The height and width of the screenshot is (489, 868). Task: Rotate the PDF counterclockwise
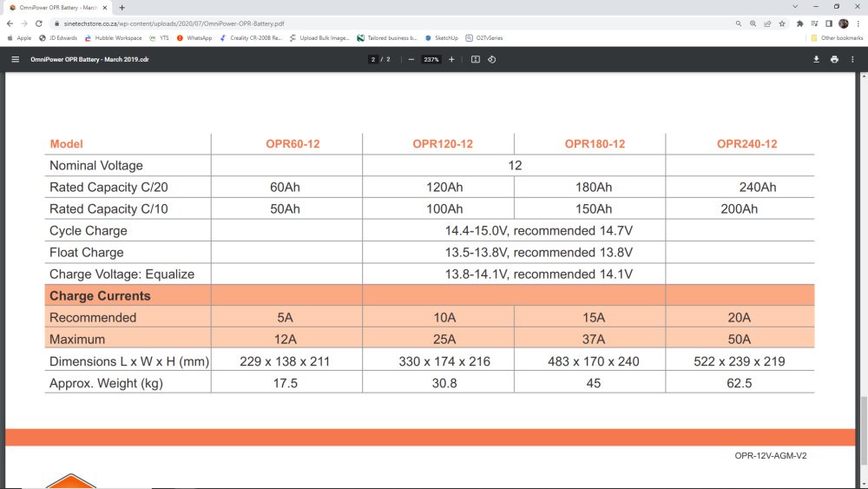tap(491, 59)
